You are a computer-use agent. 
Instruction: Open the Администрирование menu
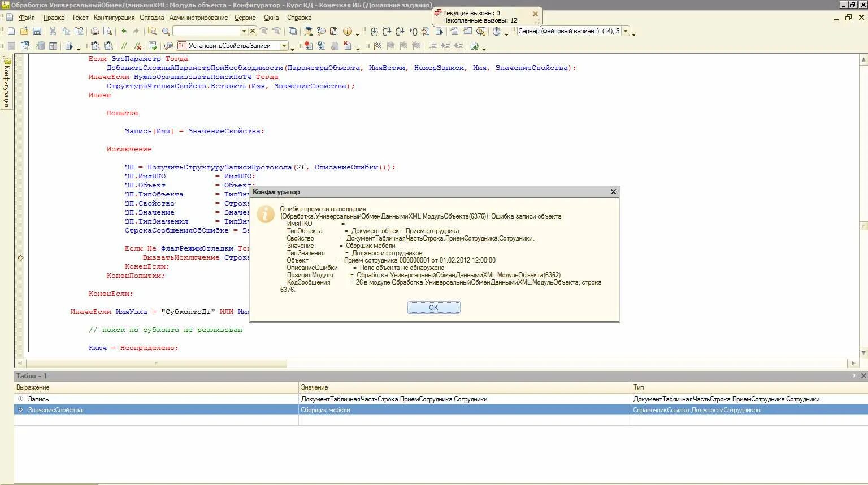[x=199, y=18]
